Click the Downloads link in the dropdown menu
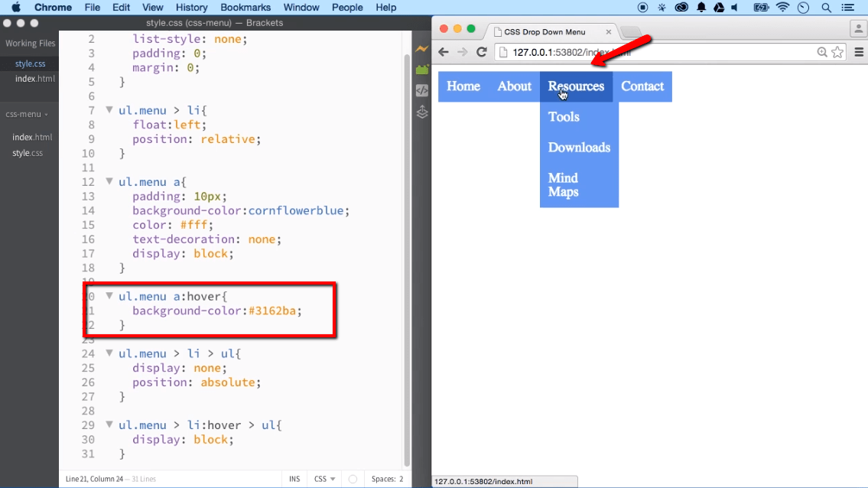 [x=579, y=147]
